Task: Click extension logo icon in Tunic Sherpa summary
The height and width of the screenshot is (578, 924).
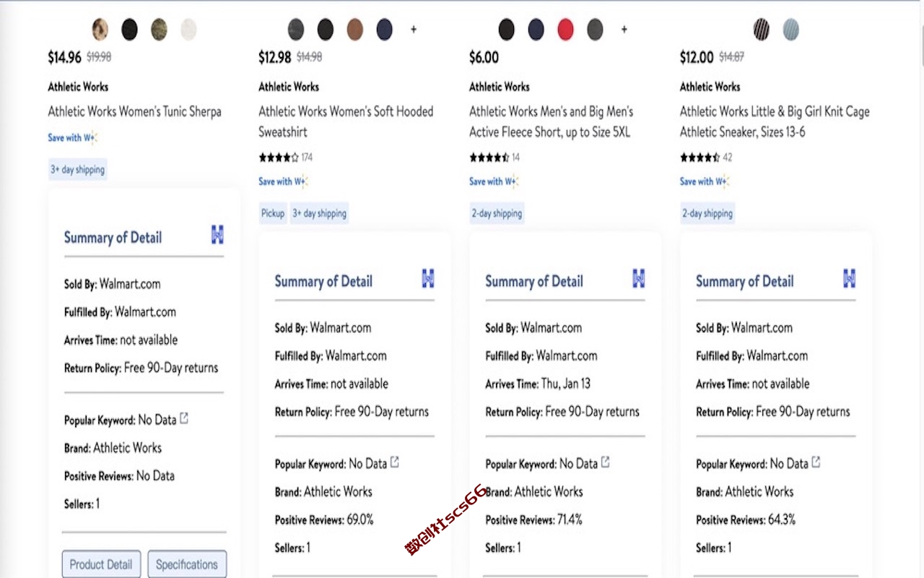Action: tap(217, 235)
